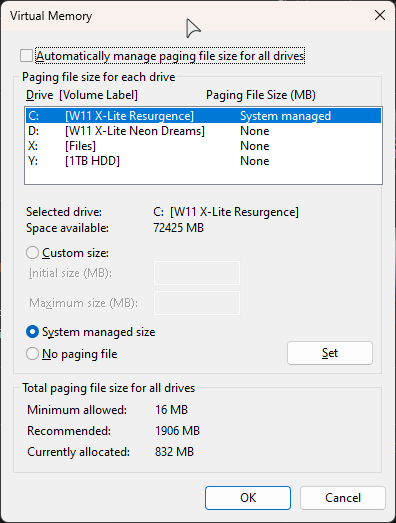Click the Paging File Size (MB) column header
This screenshot has height=523, width=396.
[261, 95]
